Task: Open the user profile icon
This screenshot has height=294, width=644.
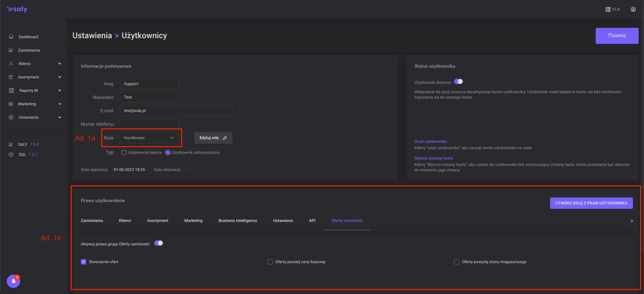Action: [633, 9]
